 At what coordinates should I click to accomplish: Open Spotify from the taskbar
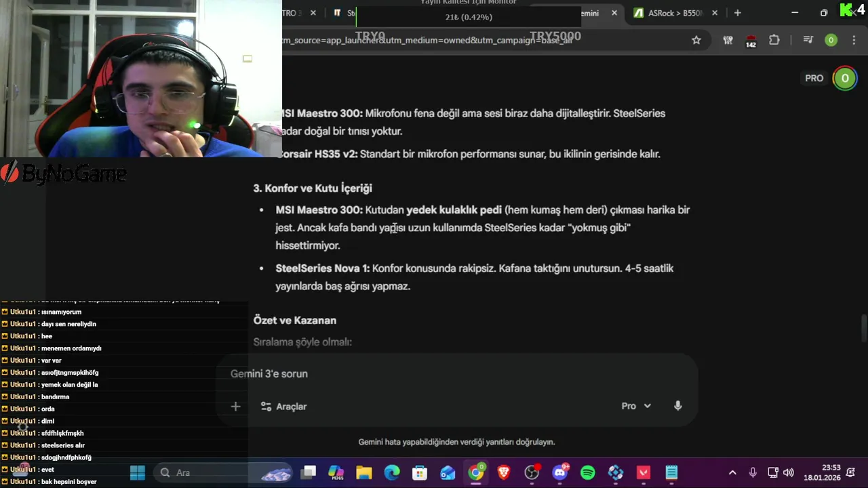coord(588,472)
